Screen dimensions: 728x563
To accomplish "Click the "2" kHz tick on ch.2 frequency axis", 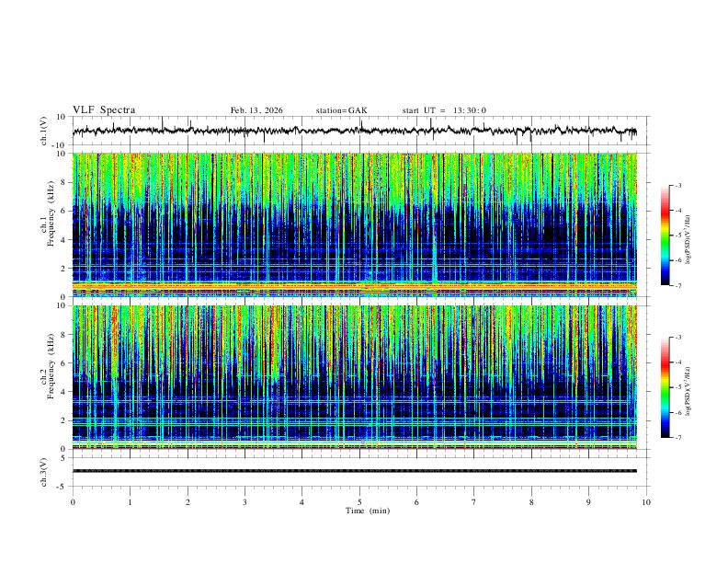I will pos(64,420).
